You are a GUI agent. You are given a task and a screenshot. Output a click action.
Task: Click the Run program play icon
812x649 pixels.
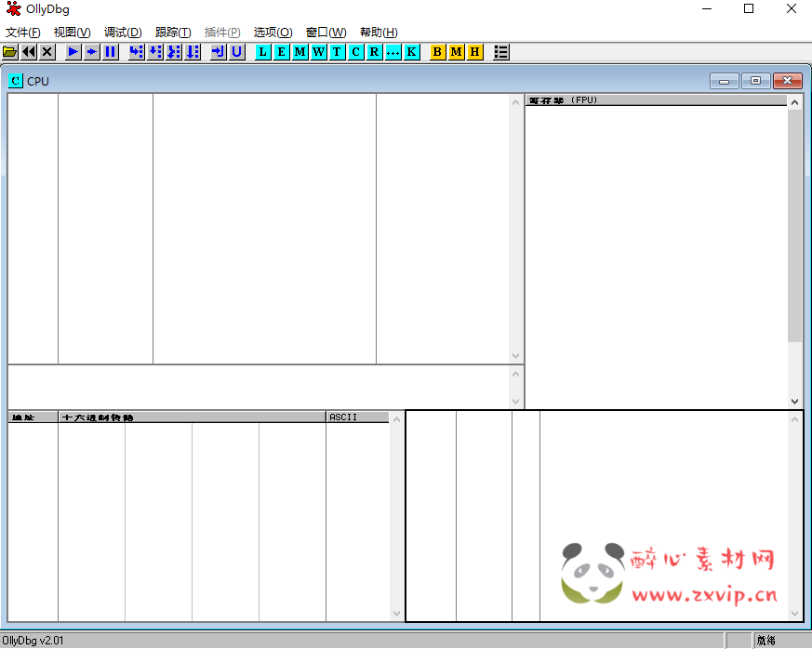[73, 52]
